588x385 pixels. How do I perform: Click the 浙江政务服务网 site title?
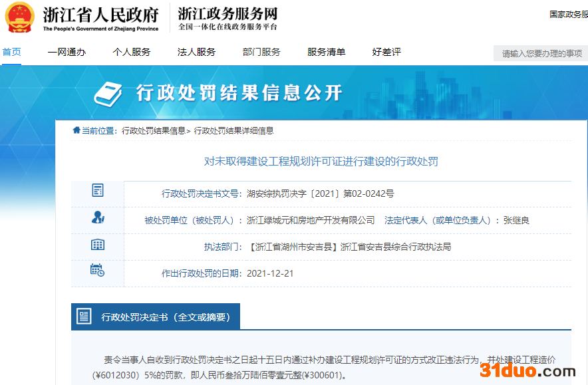(x=227, y=14)
